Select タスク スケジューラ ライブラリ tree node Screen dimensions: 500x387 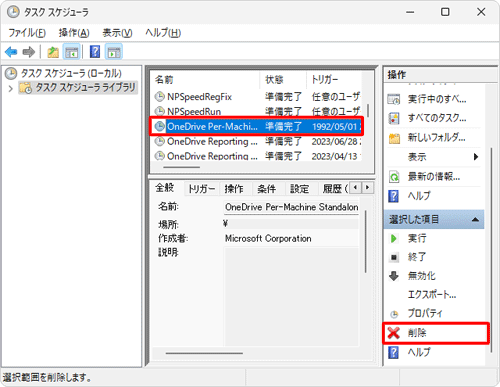pyautogui.click(x=85, y=88)
